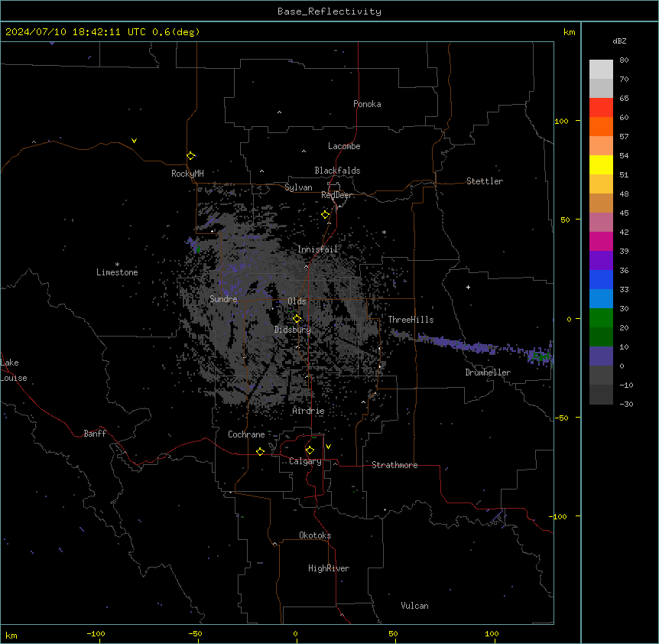Pick the orange swatch below 60 dBZ
This screenshot has height=644, width=659.
[601, 126]
